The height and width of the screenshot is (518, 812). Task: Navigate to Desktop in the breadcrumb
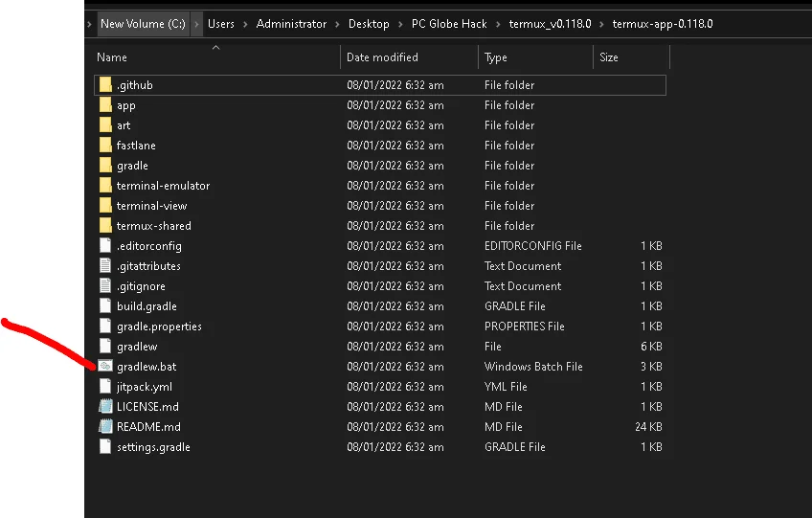tap(369, 24)
